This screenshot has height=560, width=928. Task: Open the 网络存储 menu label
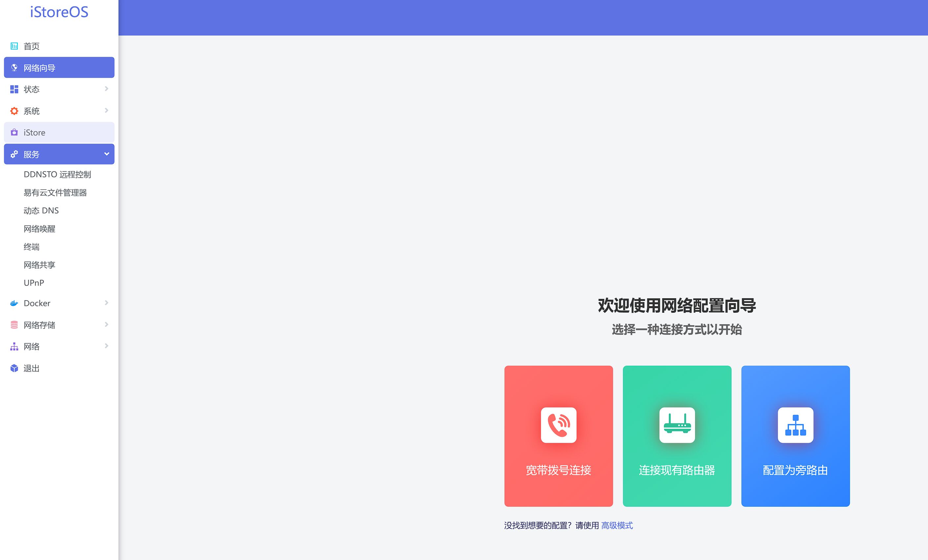[x=39, y=325]
